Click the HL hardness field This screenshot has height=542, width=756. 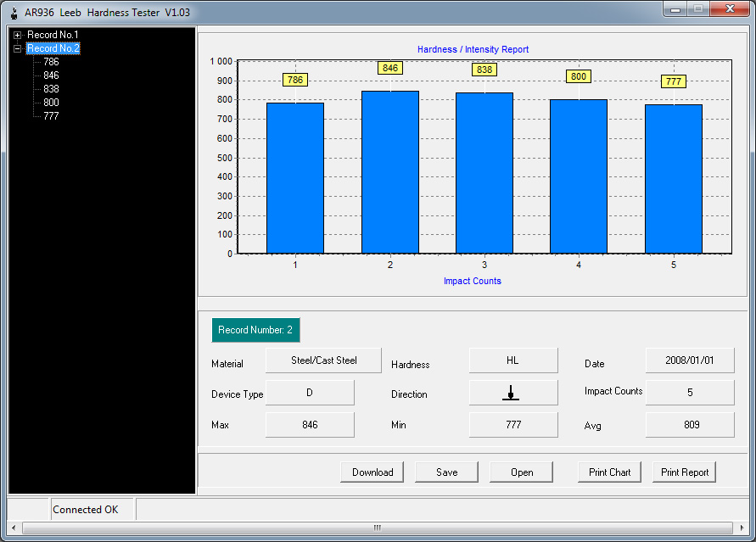512,360
